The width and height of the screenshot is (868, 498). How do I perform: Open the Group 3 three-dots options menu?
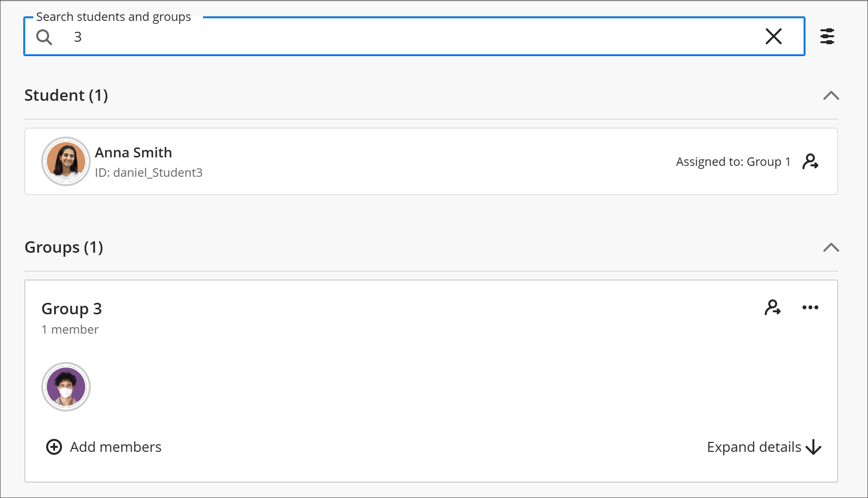point(810,307)
